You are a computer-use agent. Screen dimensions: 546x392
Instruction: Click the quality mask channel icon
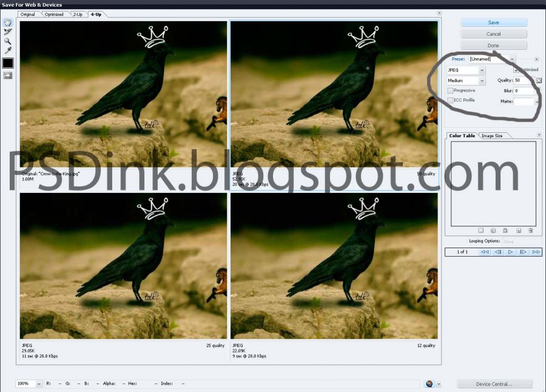(539, 81)
